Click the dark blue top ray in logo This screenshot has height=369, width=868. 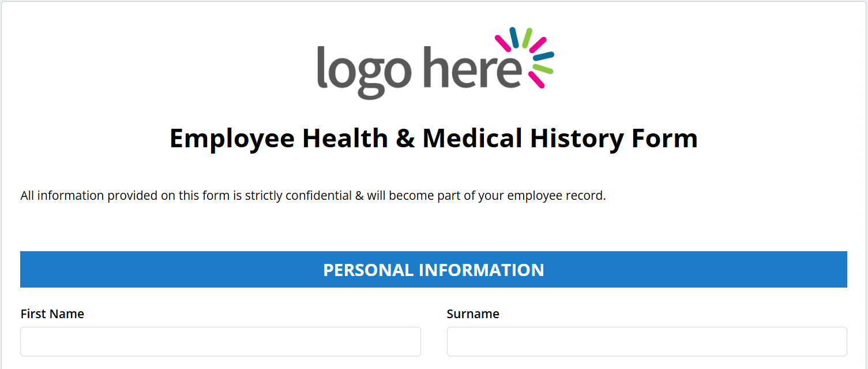pos(513,38)
